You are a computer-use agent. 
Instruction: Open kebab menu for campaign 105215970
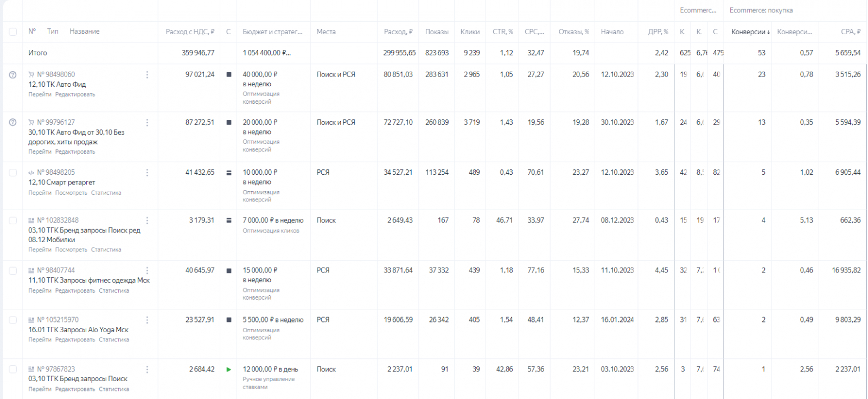click(147, 320)
